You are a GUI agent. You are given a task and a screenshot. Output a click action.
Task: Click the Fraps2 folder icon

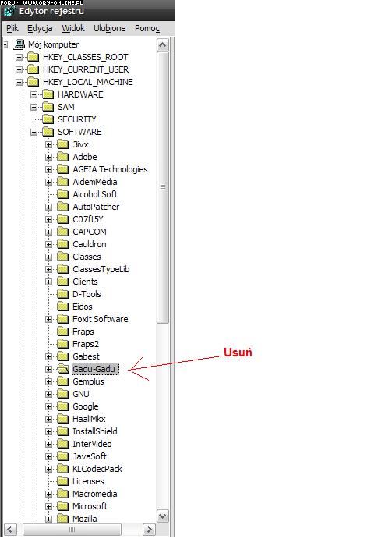[63, 344]
